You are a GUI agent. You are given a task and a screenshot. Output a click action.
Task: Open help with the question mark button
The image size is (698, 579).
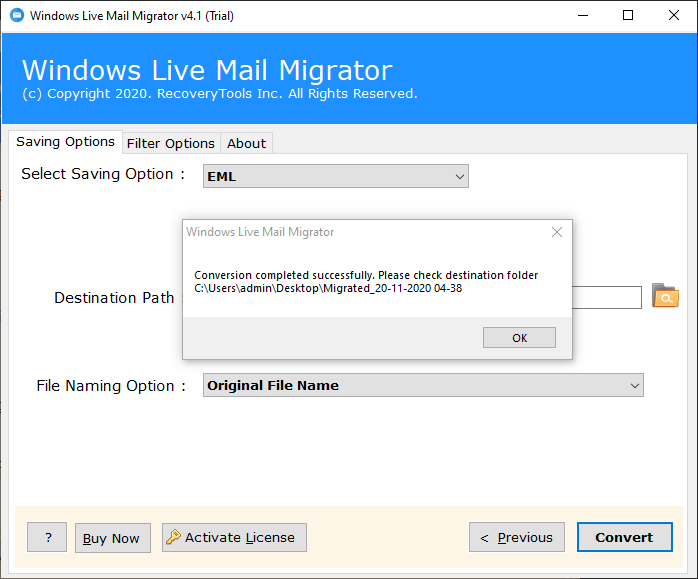pyautogui.click(x=47, y=537)
